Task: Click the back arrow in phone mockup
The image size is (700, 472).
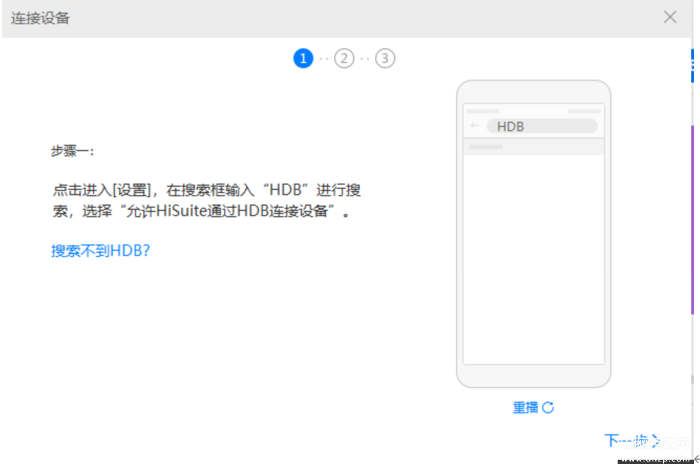Action: tap(475, 126)
